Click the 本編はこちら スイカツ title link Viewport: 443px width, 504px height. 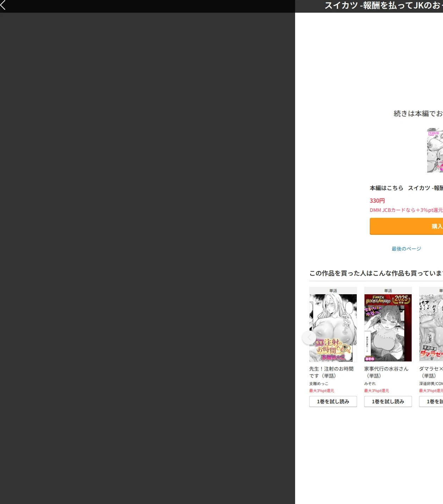tap(406, 188)
